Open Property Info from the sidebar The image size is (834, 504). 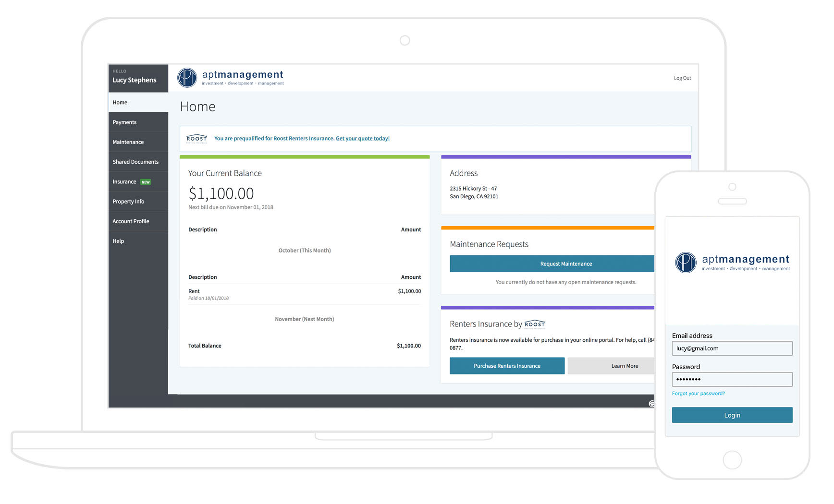pos(128,202)
